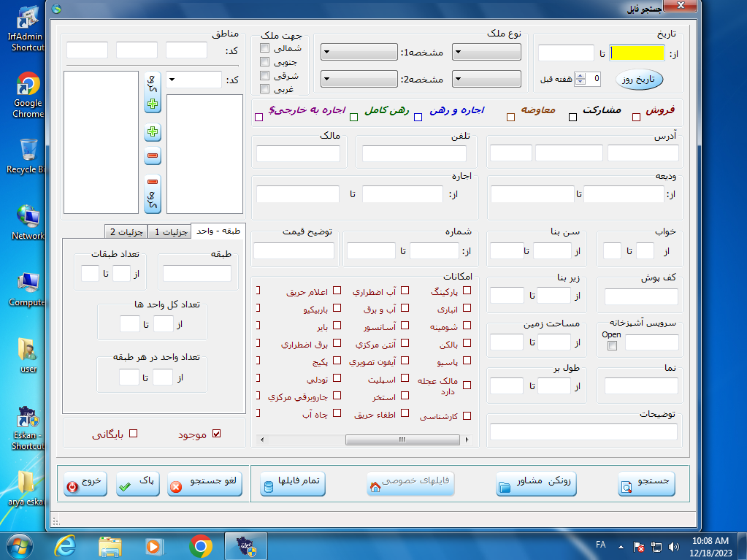The image size is (747, 560).
Task: Click the تاریخ روز (today's date) button
Action: 639,79
